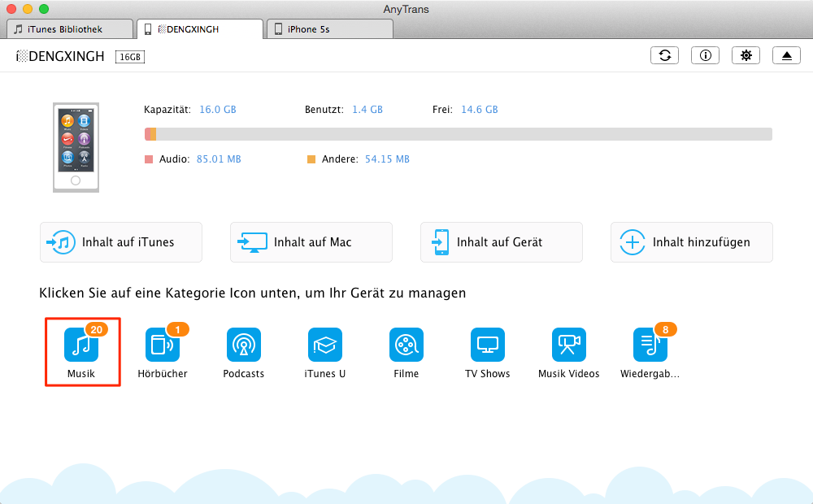Show device info

(705, 55)
